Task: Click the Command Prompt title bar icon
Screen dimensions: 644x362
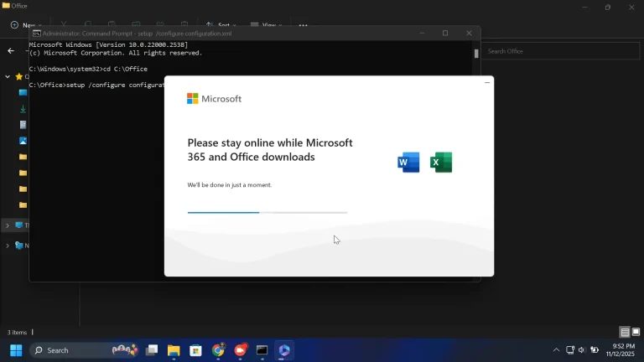Action: [37, 34]
